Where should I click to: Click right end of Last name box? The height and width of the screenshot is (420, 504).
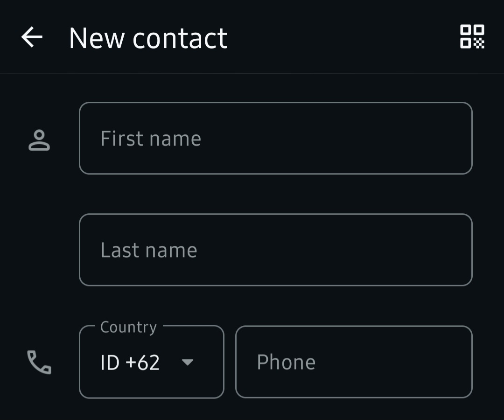pyautogui.click(x=448, y=250)
